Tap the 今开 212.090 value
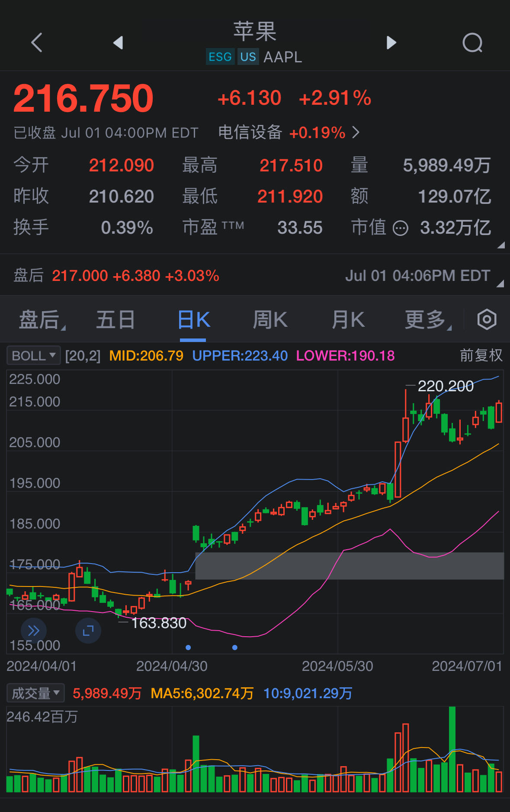 click(x=121, y=165)
